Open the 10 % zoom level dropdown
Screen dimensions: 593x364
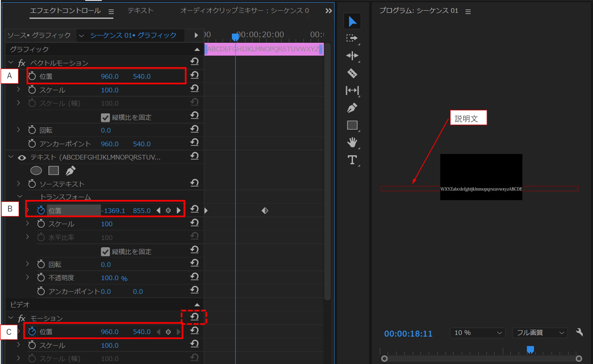tap(477, 333)
